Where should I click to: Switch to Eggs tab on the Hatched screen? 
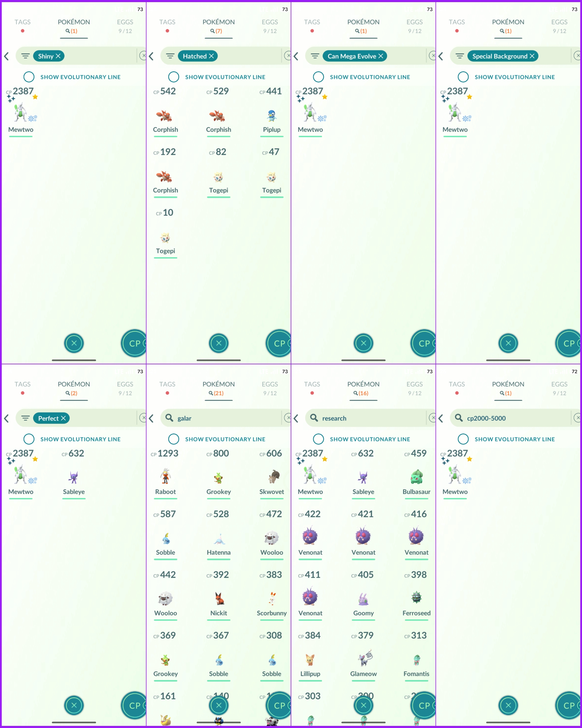click(x=270, y=26)
